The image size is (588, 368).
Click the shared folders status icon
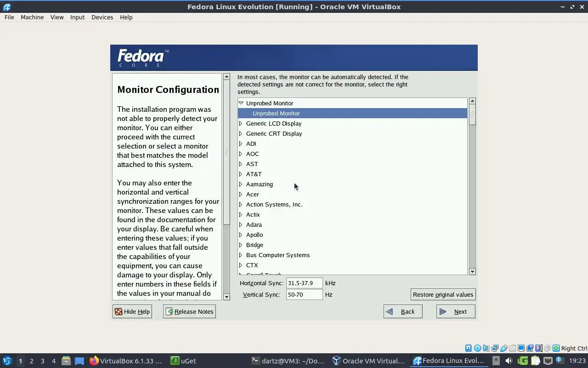tap(512, 348)
